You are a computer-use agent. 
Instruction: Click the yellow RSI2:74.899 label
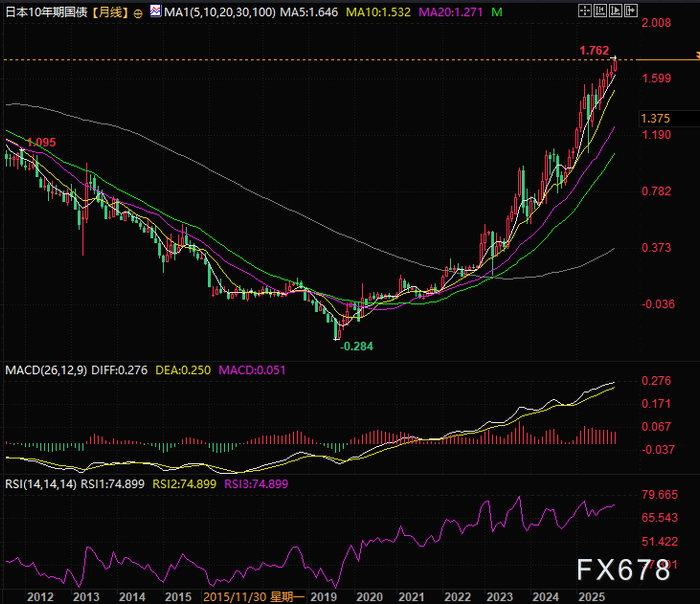184,484
